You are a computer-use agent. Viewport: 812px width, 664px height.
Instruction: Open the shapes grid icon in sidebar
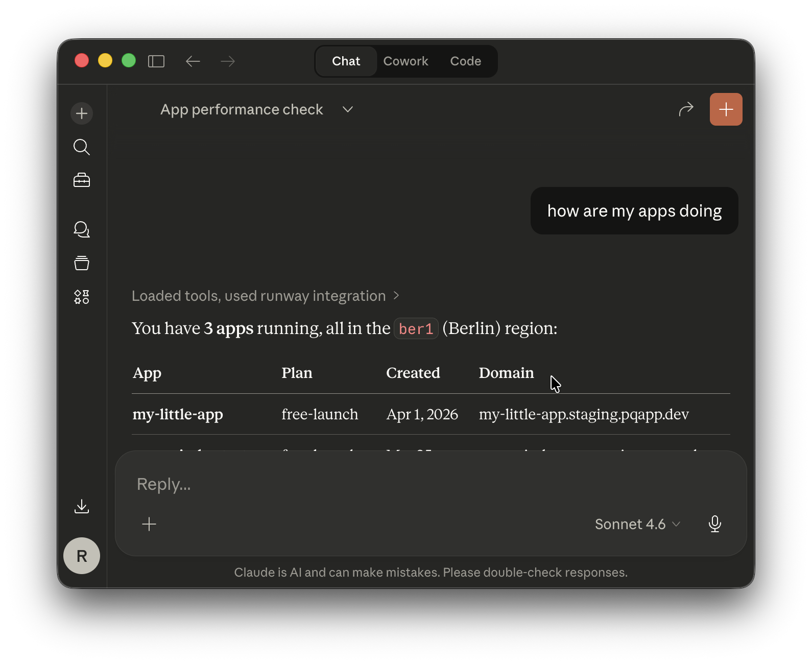tap(82, 297)
